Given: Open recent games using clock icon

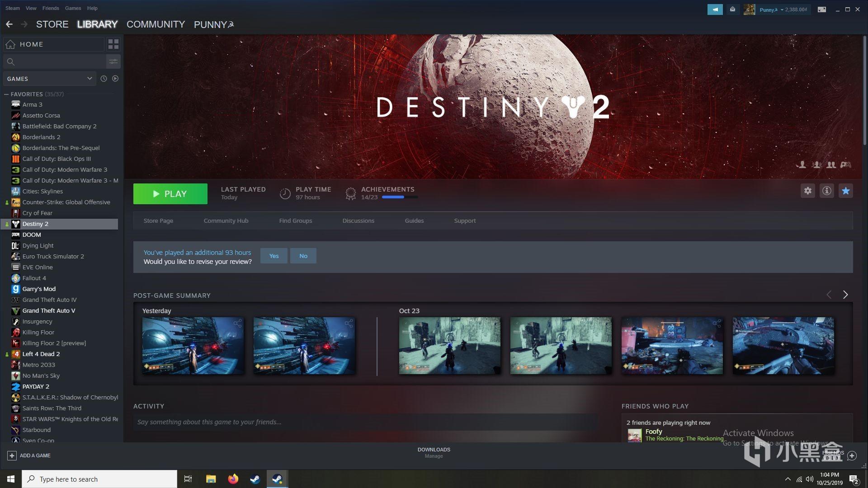Looking at the screenshot, I should [104, 78].
